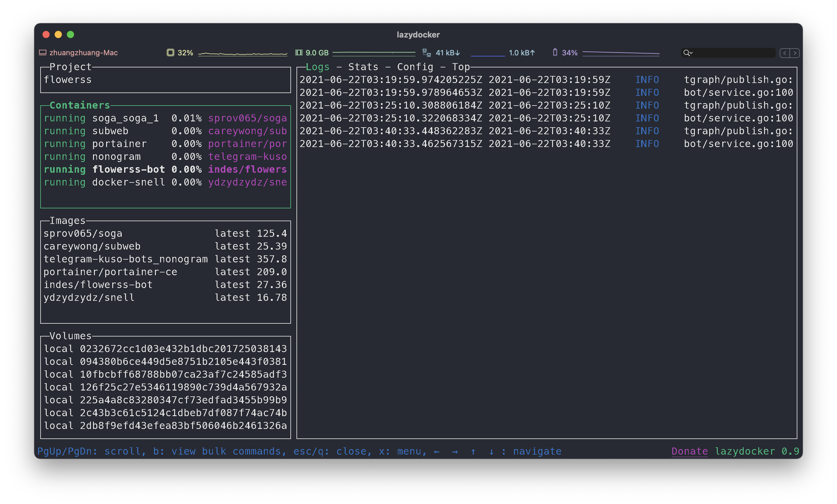This screenshot has height=504, width=837.
Task: Focus the Project panel title
Action: tap(71, 67)
